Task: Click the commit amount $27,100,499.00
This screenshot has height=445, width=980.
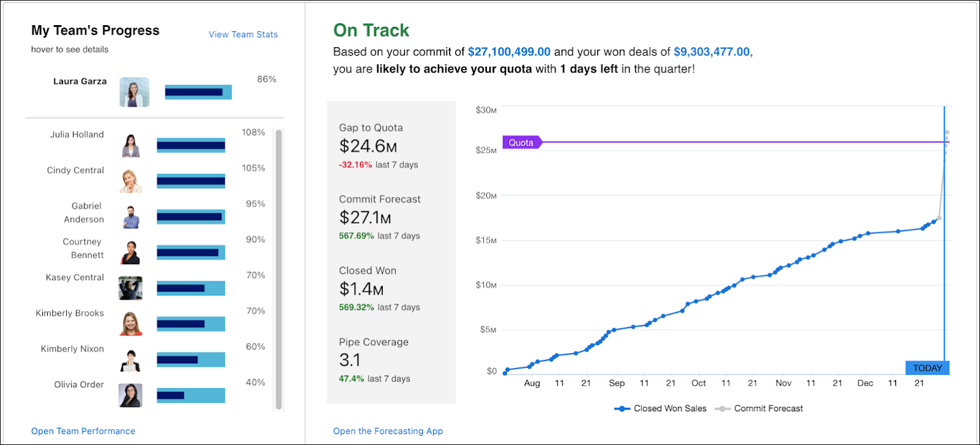Action: pyautogui.click(x=509, y=52)
